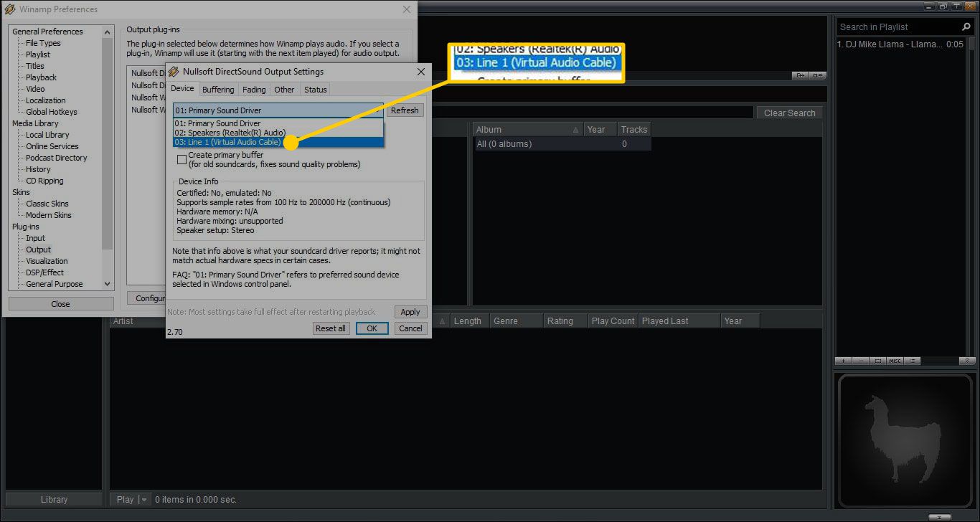The width and height of the screenshot is (980, 522).
Task: Click Winamp icon in DirectSound Settings title bar
Action: [x=173, y=72]
